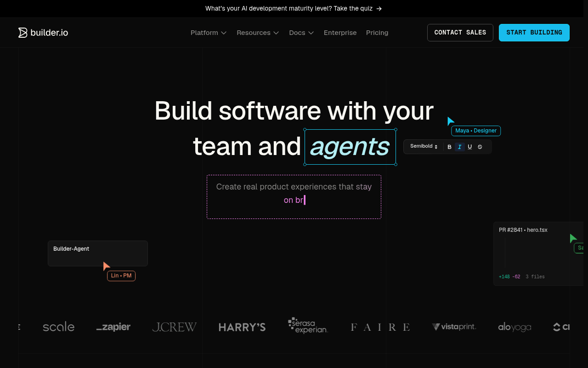Click the dashed subtitle text box
The image size is (588, 368).
[x=294, y=197]
